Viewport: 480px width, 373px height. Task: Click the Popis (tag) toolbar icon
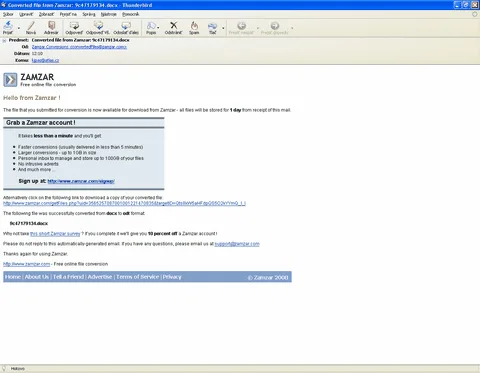coord(151,25)
